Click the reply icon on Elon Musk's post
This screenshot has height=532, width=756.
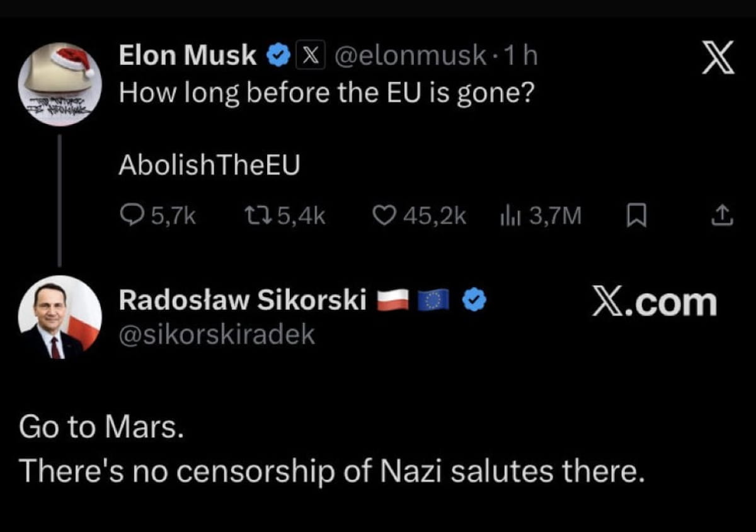[x=130, y=217]
